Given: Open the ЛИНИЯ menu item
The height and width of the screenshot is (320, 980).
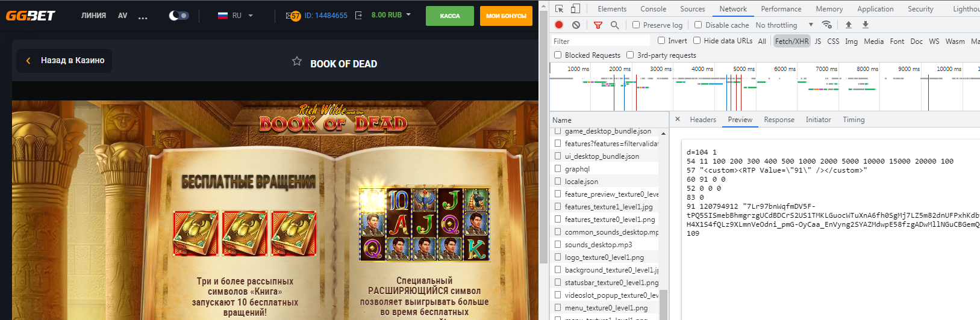Looking at the screenshot, I should pyautogui.click(x=93, y=16).
